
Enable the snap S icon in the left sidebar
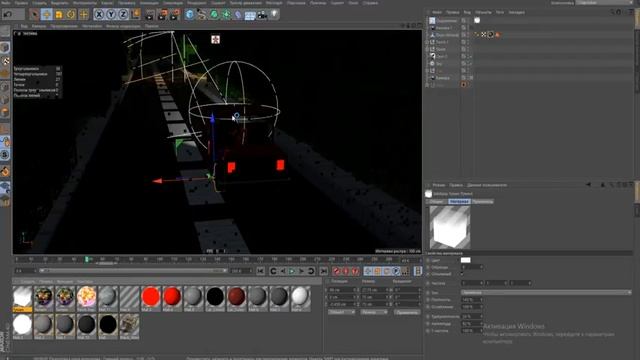tap(5, 155)
